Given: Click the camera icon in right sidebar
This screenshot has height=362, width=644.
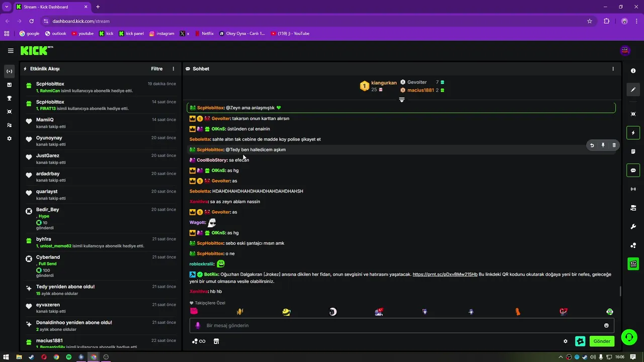Looking at the screenshot, I should 633,208.
